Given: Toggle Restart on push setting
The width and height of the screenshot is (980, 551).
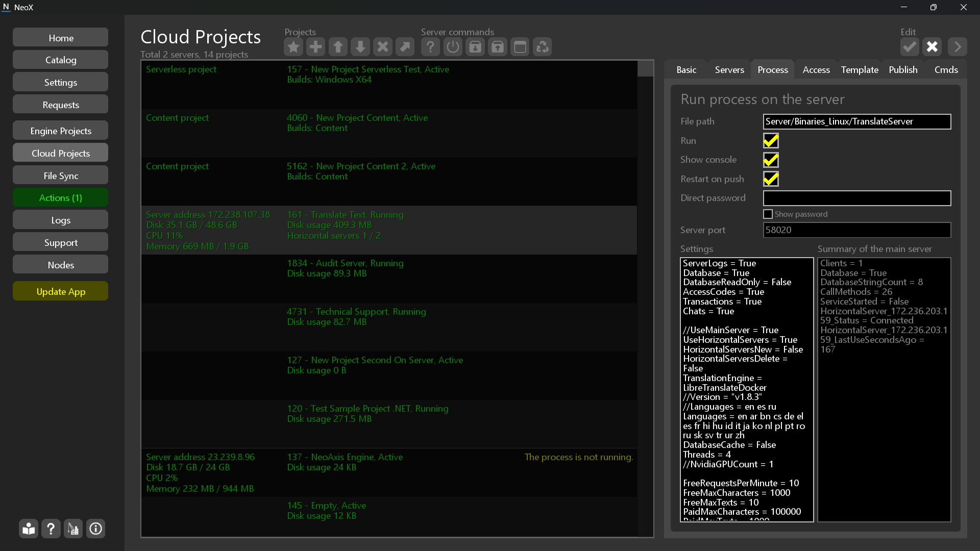Looking at the screenshot, I should coord(771,179).
